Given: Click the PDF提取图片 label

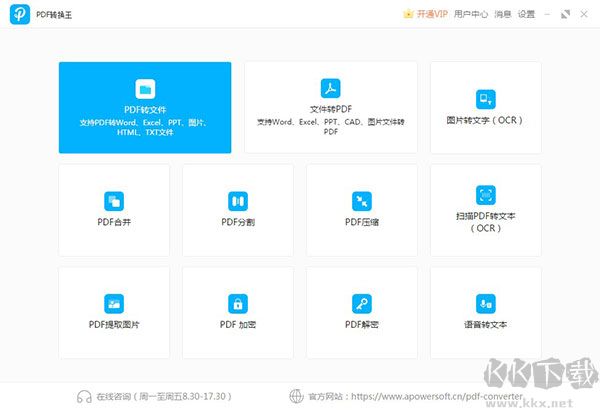Looking at the screenshot, I should 114,325.
